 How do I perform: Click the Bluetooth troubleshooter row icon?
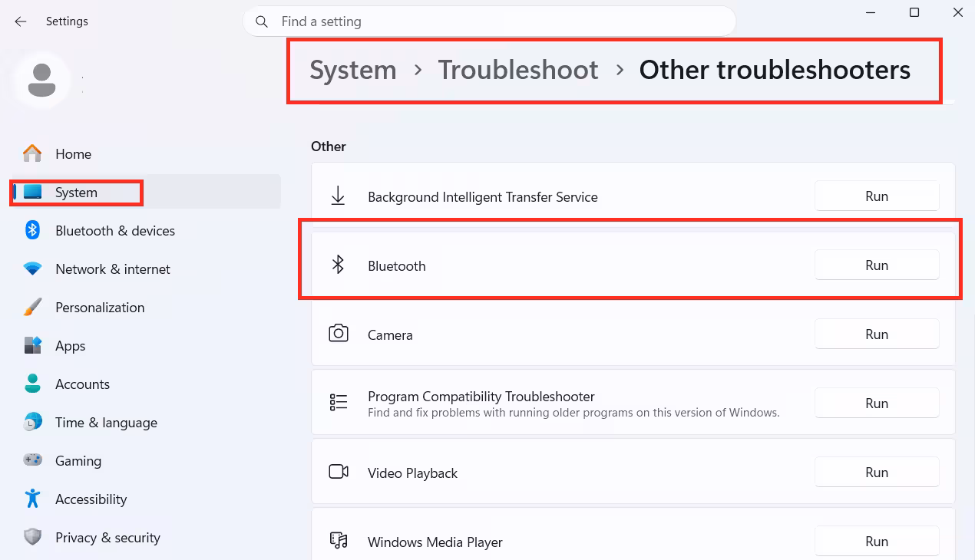click(338, 265)
